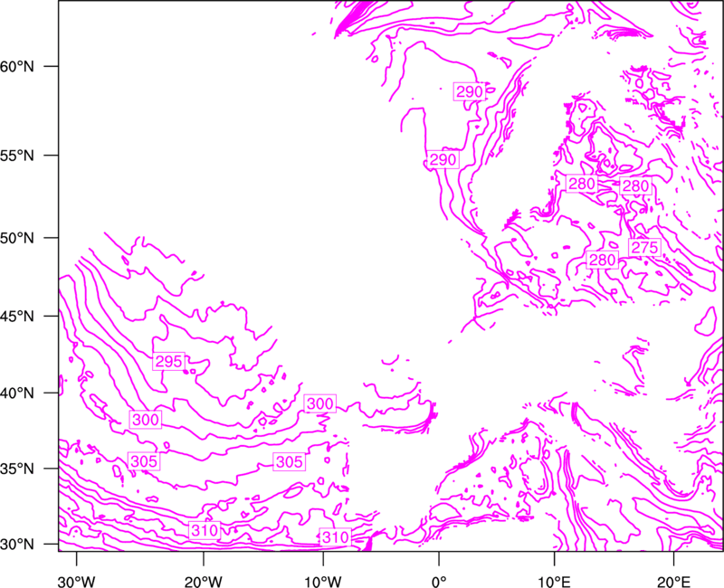
Task: Click the 310 contour label near 10°W
Action: tap(335, 537)
